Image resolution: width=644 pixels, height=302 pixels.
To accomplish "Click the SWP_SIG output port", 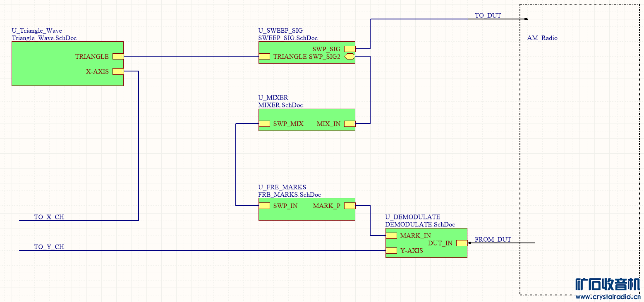I will click(350, 49).
